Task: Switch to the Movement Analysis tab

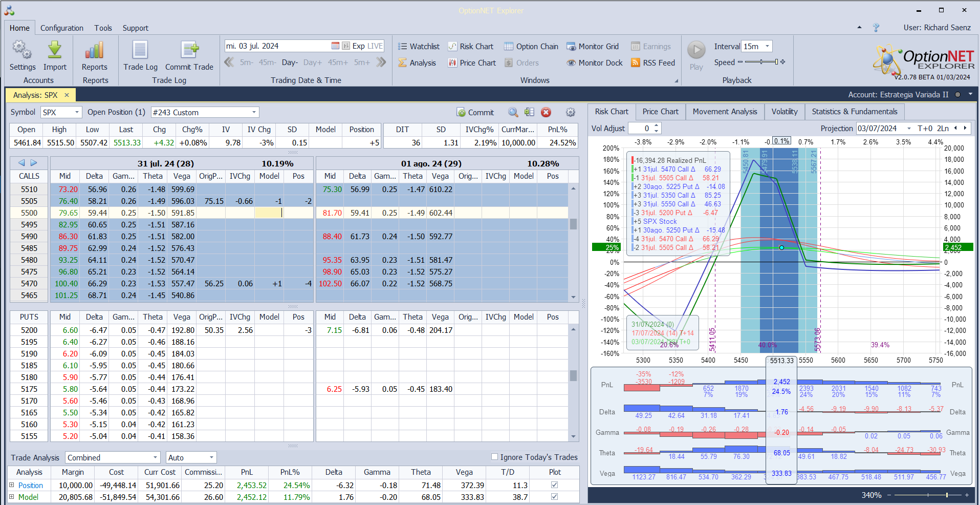Action: (x=725, y=112)
